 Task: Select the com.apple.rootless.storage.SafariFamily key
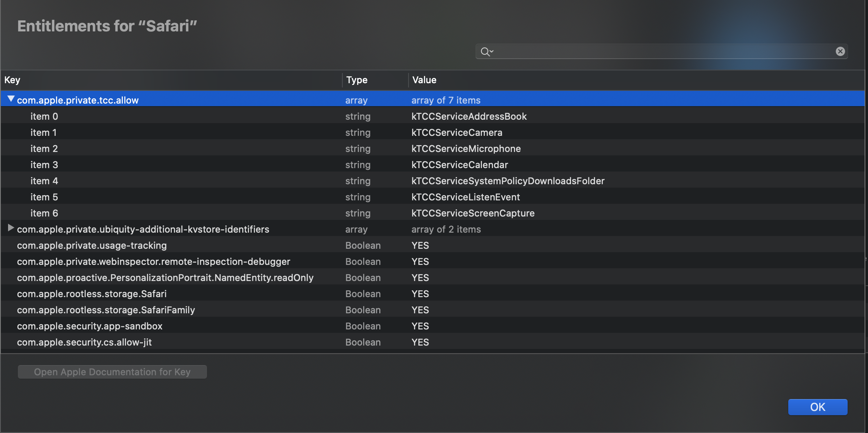point(106,310)
